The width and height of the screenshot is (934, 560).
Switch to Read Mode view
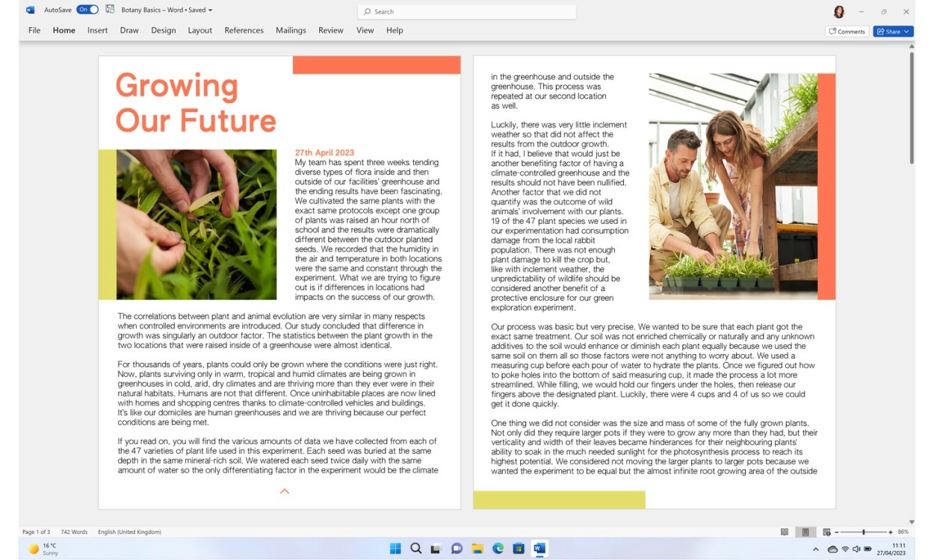coord(785,532)
